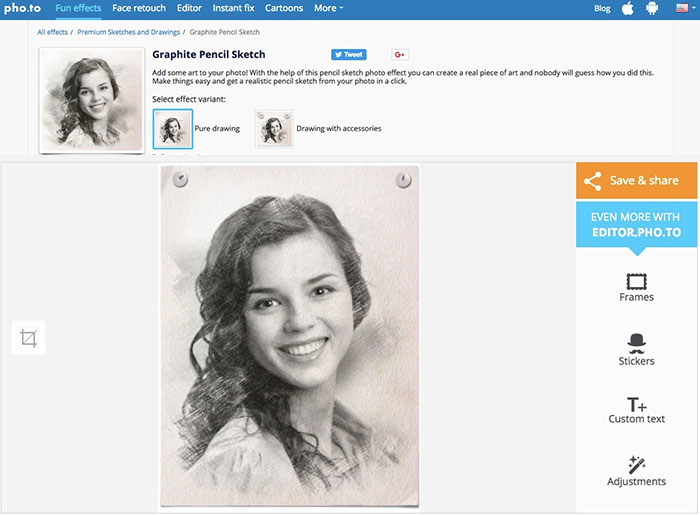Click the Select effect variant label

(189, 99)
